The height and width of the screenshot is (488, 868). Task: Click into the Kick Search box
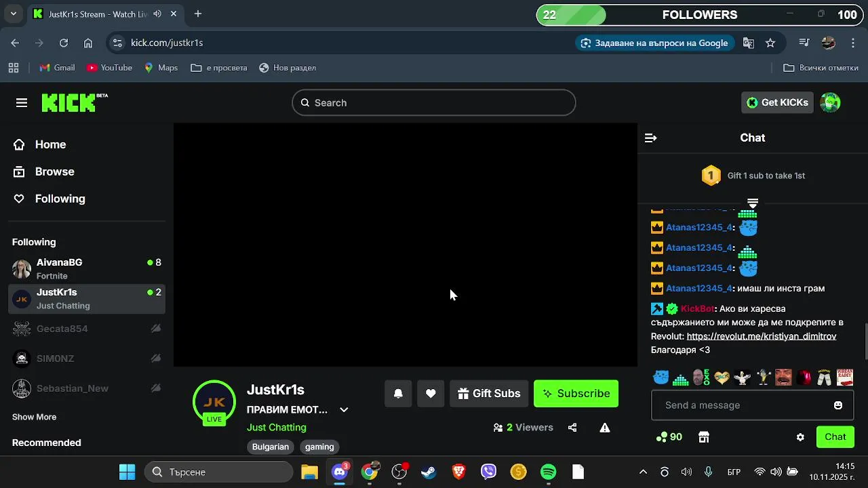(x=434, y=102)
